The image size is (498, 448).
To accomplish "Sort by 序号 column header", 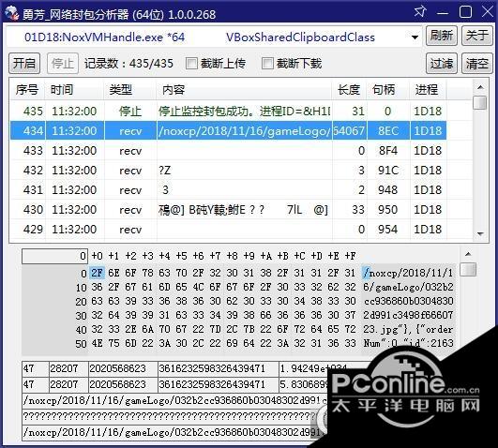I will pos(27,90).
